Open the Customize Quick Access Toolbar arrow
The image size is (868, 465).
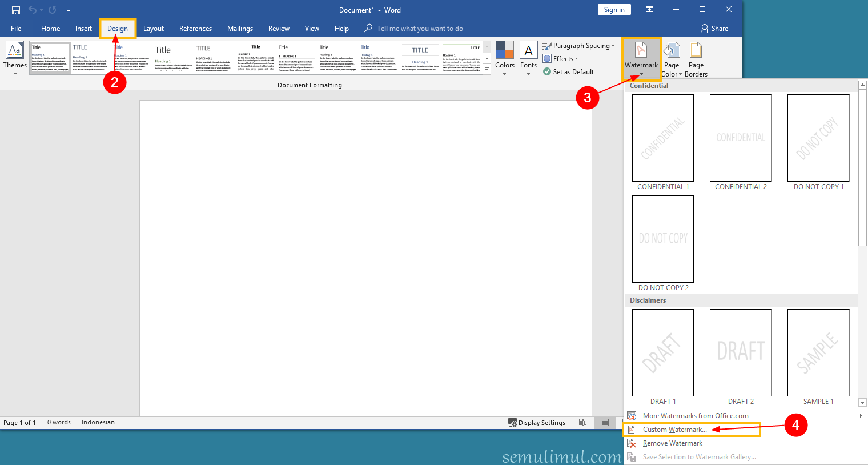(x=69, y=10)
